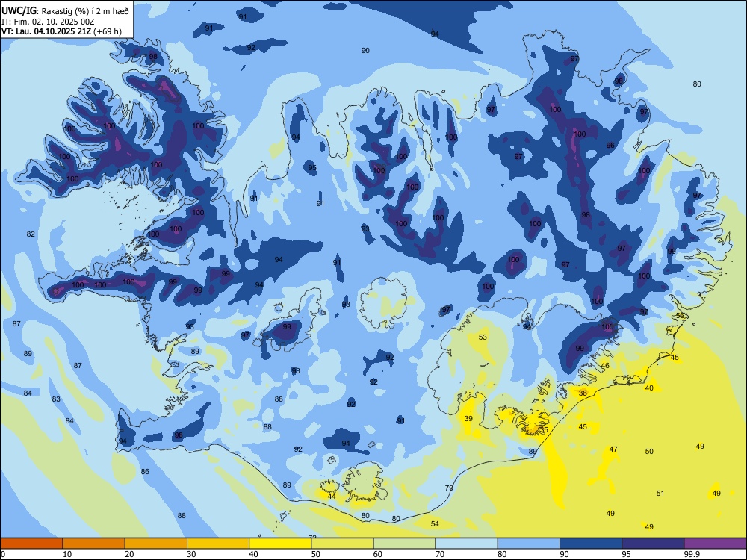Select the 'VT: Lau. 04.10.2025 21Z' line
747x560 pixels.
tap(46, 31)
